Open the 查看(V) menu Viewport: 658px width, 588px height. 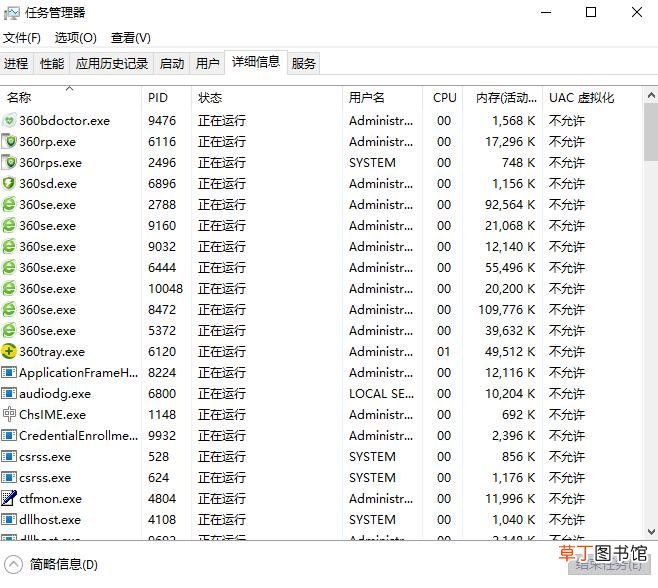point(131,38)
